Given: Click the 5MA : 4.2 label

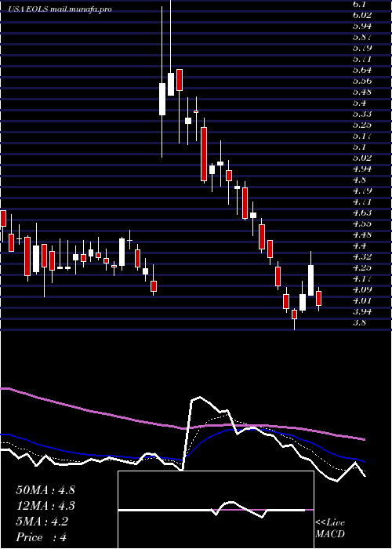Looking at the screenshot, I should tap(42, 522).
